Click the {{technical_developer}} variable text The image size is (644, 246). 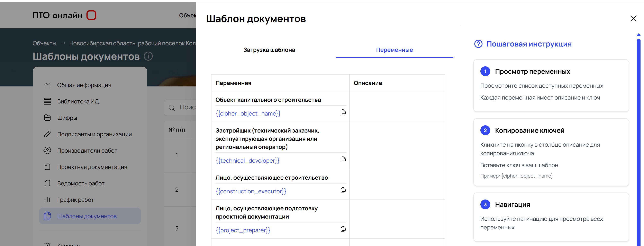tap(247, 161)
